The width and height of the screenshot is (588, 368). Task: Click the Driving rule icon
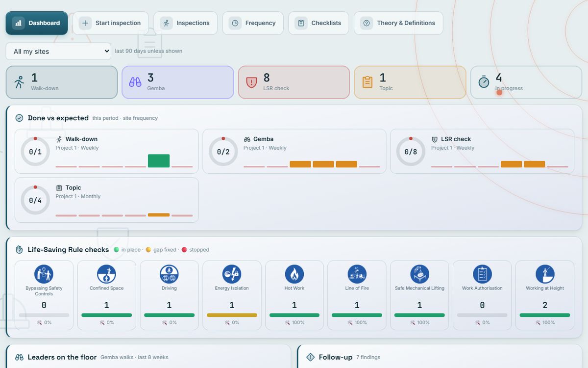(x=169, y=274)
